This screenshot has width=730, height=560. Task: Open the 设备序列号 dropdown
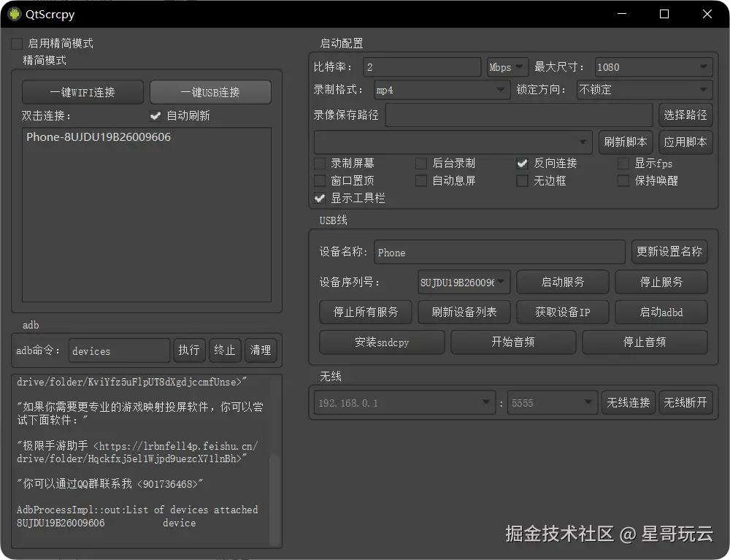[x=464, y=282]
